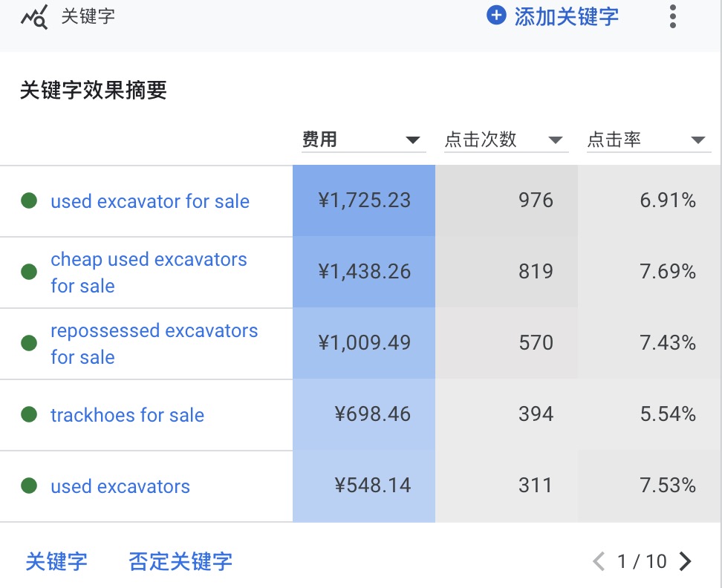Switch to the 关键字 tab at bottom

[x=56, y=561]
